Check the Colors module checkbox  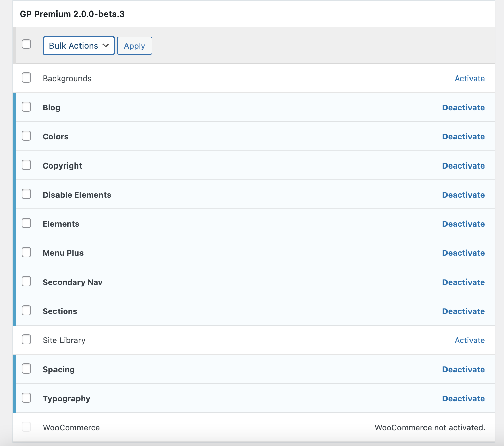coord(26,136)
